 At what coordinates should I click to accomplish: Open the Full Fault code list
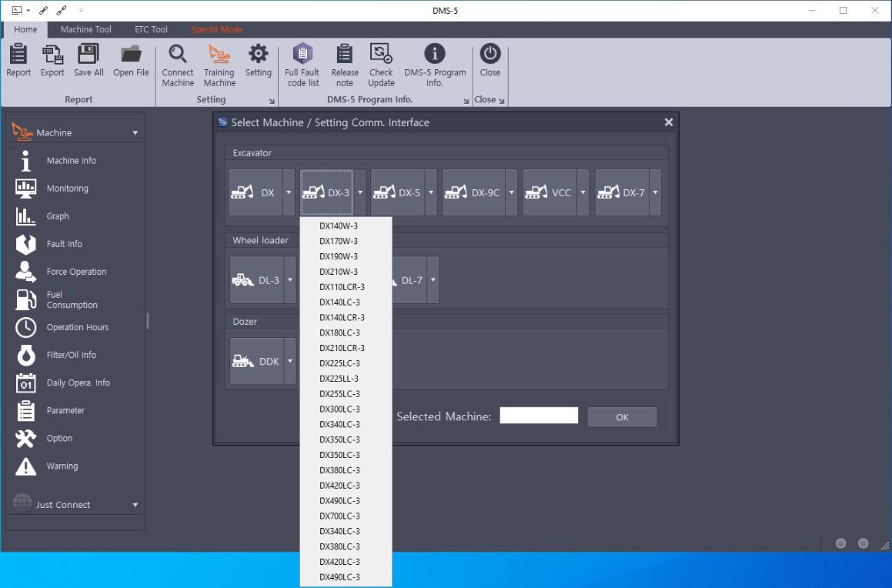click(302, 55)
